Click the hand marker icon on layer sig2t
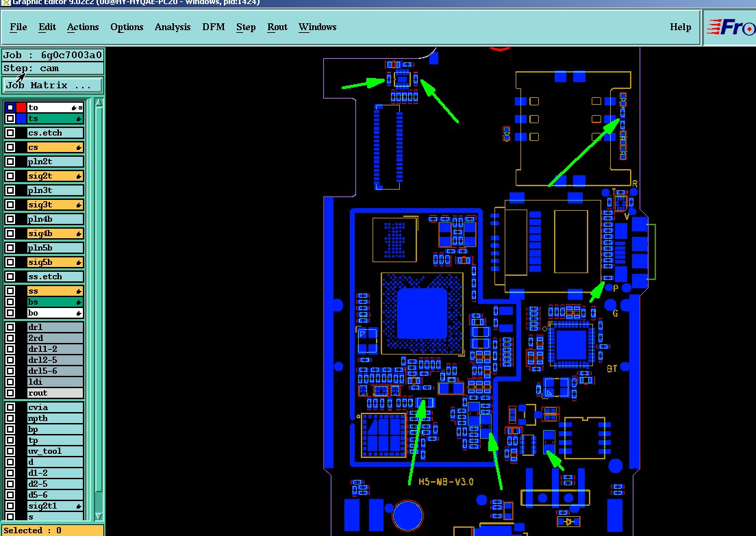The image size is (756, 536). [79, 177]
